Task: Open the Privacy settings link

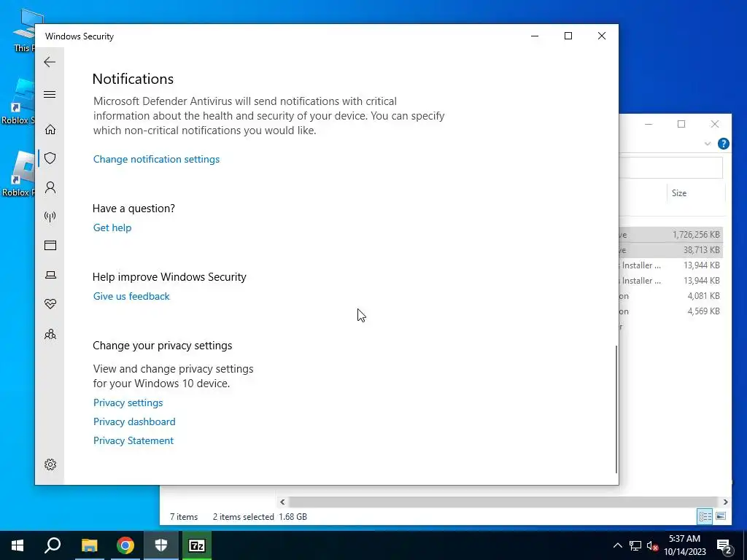Action: point(128,402)
